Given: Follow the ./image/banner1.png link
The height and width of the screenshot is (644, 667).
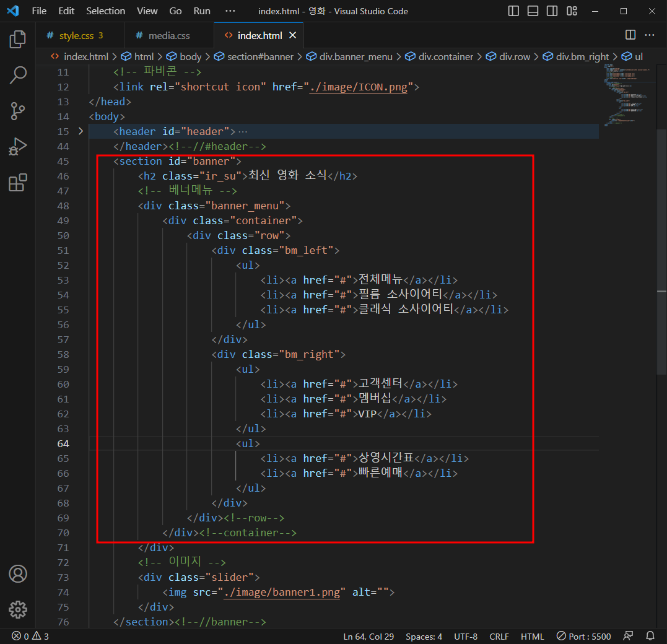Looking at the screenshot, I should coord(282,592).
